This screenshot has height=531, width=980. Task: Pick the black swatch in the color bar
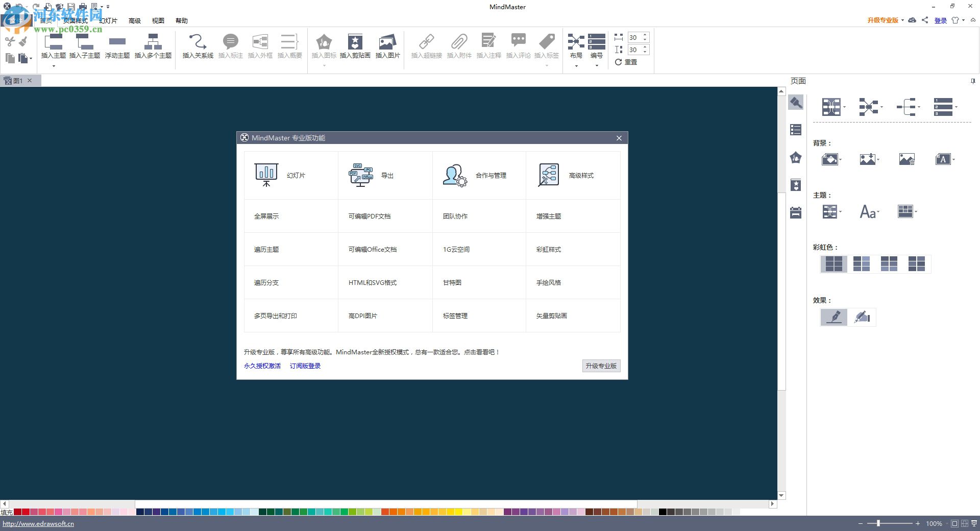coord(663,512)
